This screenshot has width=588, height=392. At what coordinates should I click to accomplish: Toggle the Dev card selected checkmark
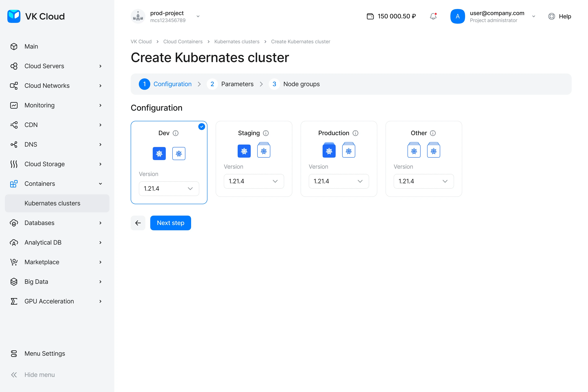click(x=202, y=127)
